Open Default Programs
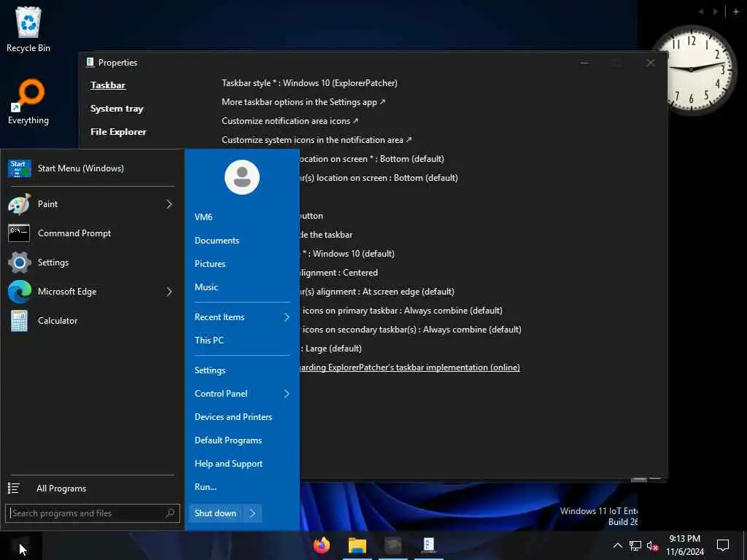Image resolution: width=747 pixels, height=560 pixels. 228,440
